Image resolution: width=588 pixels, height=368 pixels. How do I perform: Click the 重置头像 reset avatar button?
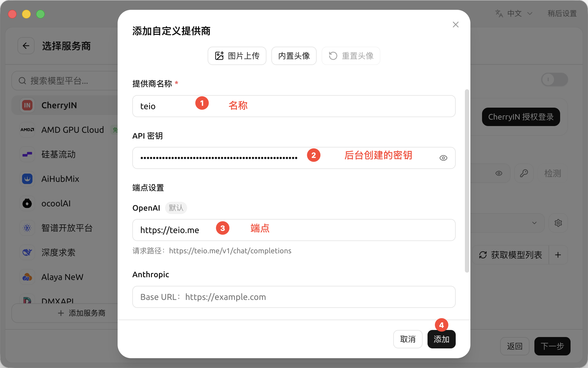pyautogui.click(x=351, y=56)
